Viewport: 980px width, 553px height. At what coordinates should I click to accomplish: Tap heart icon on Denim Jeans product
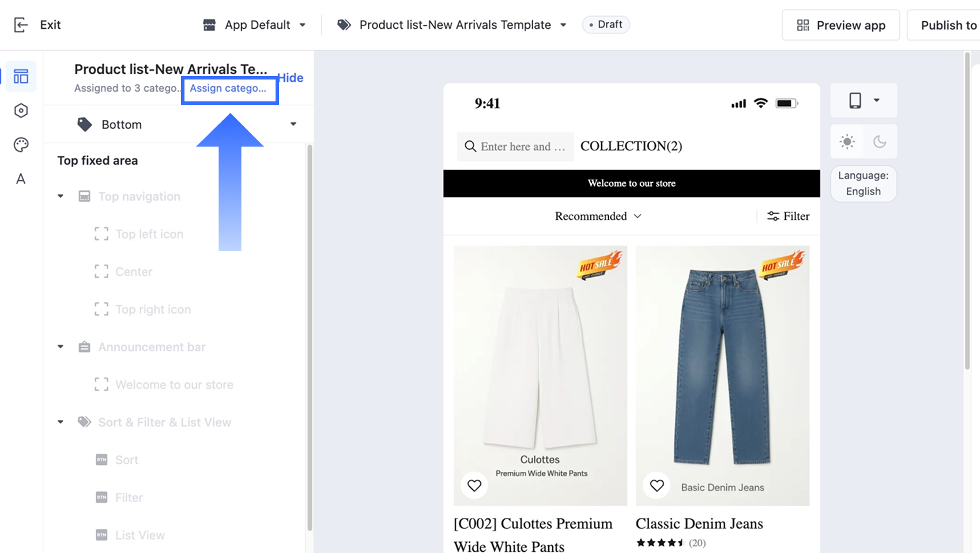click(x=657, y=486)
